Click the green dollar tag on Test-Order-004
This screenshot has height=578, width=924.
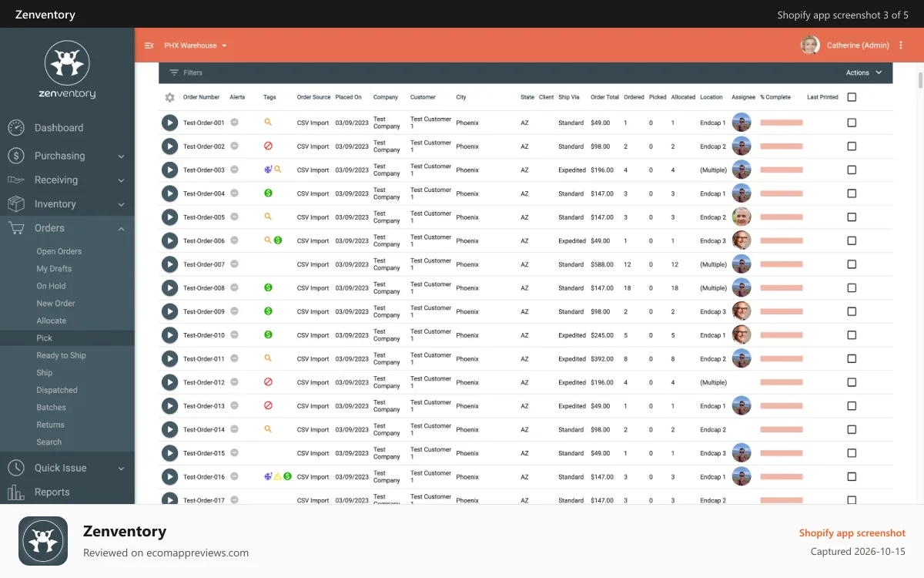268,193
